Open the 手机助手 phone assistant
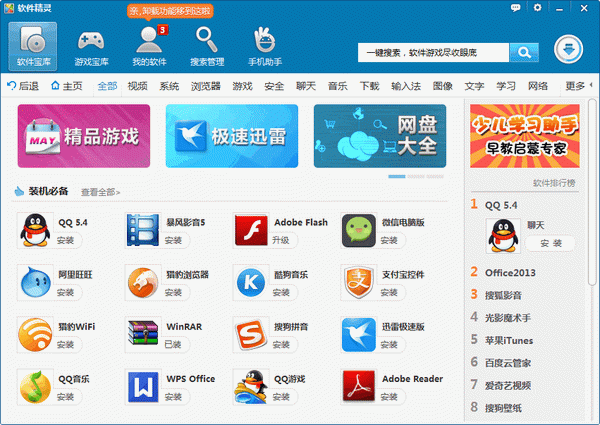Viewport: 600px width, 425px height. click(x=266, y=46)
